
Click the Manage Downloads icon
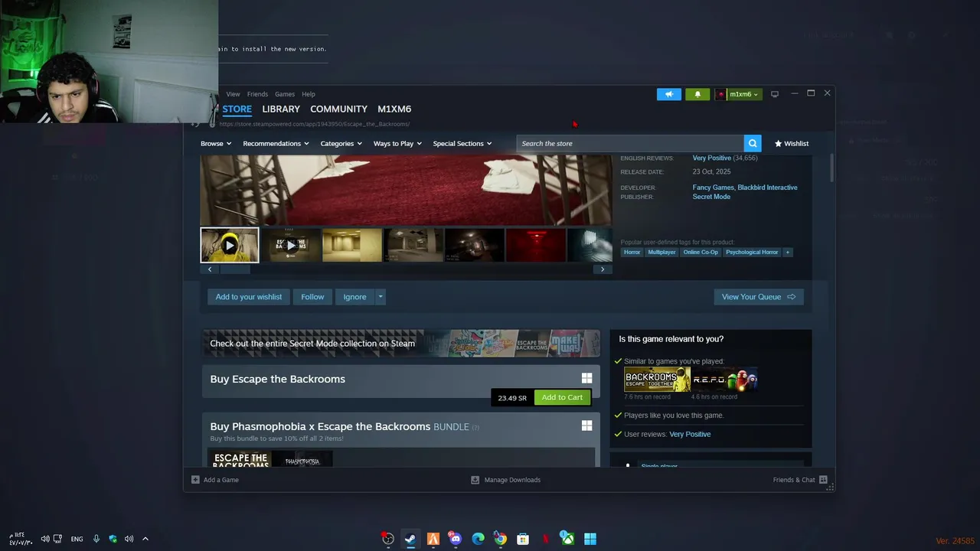click(475, 480)
